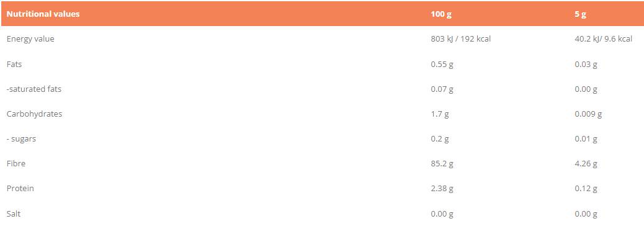Screen dimensions: 644x229
Task: Click the 803 kJ / 192 kcal value
Action: coord(461,39)
